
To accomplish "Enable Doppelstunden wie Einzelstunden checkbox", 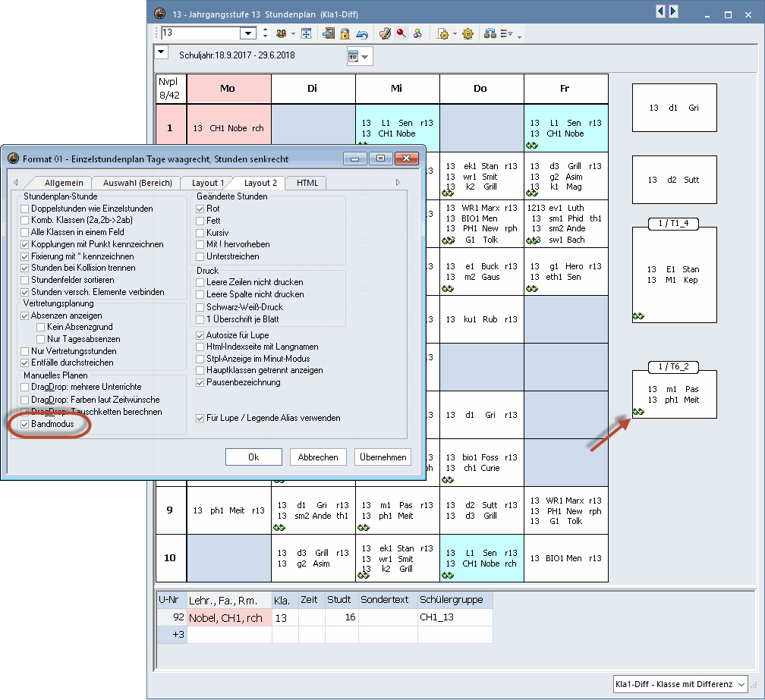I will click(26, 209).
